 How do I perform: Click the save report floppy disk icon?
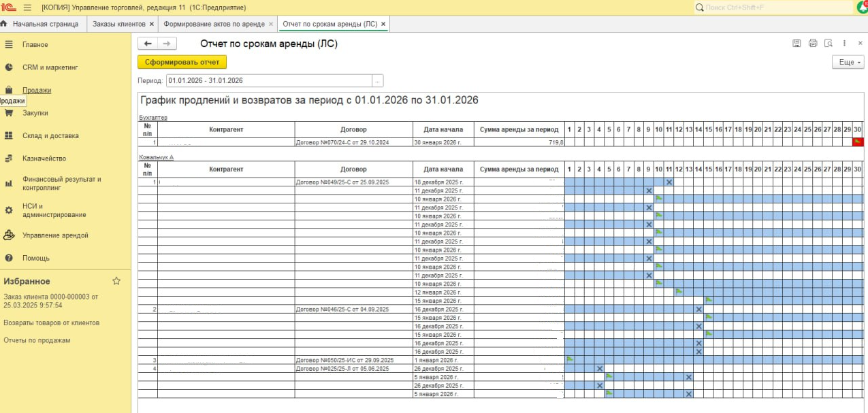click(x=797, y=44)
